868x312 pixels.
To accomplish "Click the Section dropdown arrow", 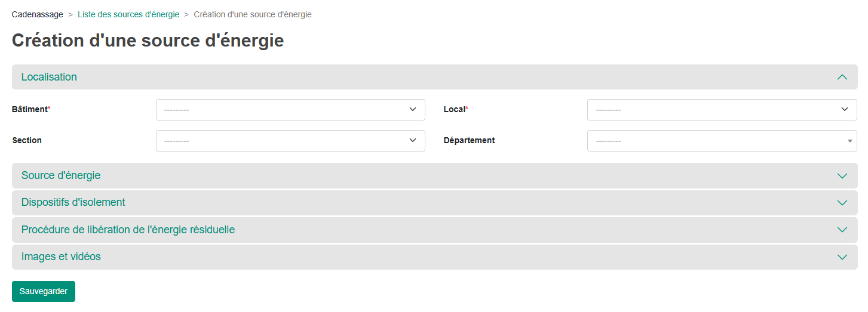I will pos(413,141).
